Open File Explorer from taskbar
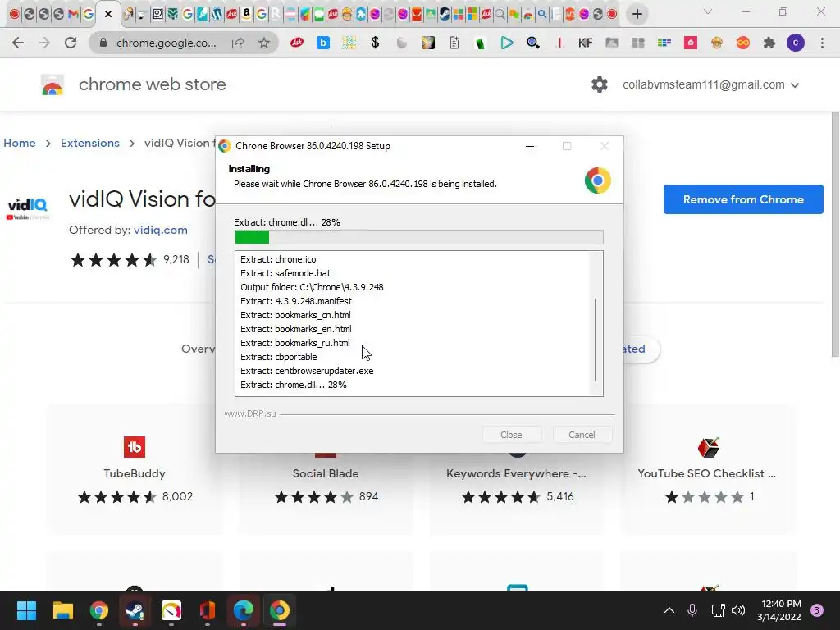 pos(62,610)
